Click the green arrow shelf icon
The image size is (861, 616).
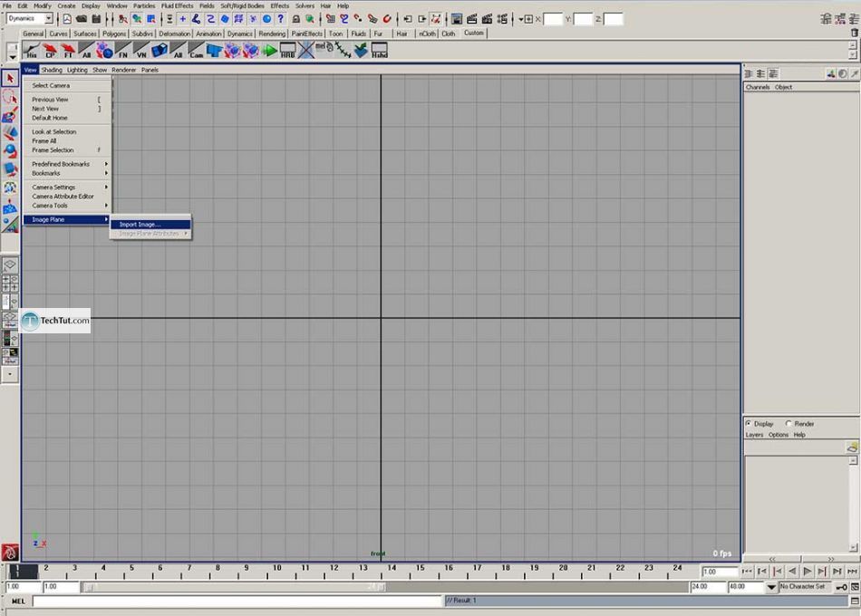269,51
